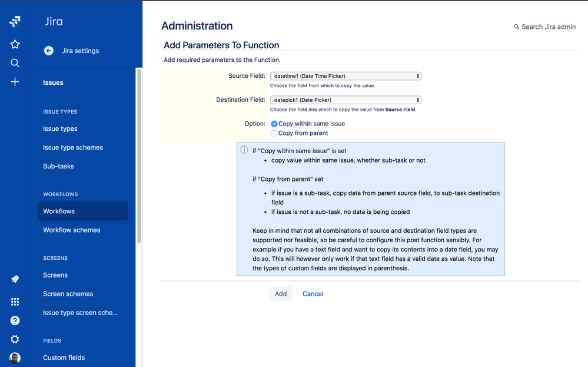Click the SCREENS section label

click(55, 258)
